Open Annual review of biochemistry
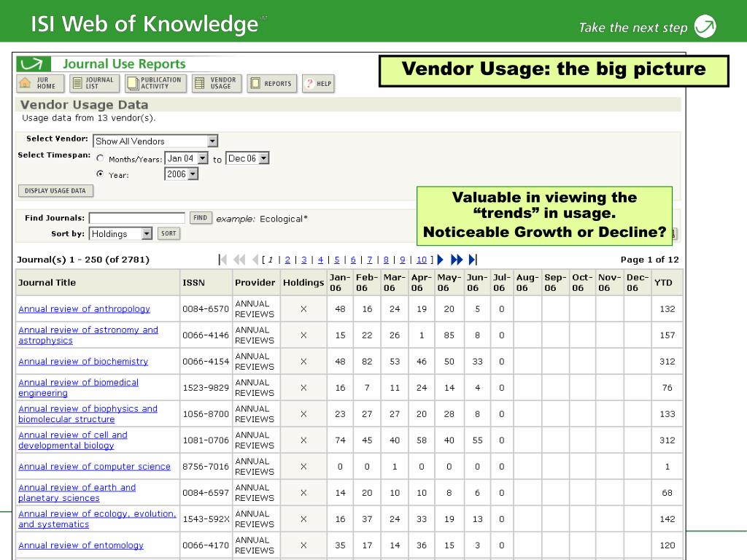 (x=83, y=361)
